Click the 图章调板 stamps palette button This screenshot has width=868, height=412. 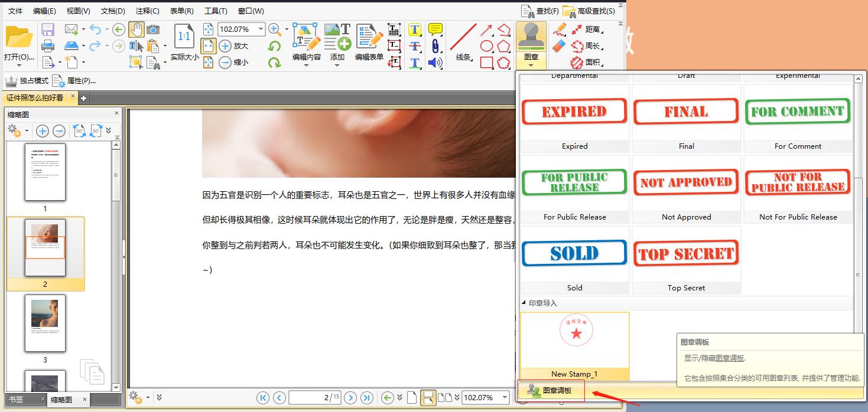point(551,390)
